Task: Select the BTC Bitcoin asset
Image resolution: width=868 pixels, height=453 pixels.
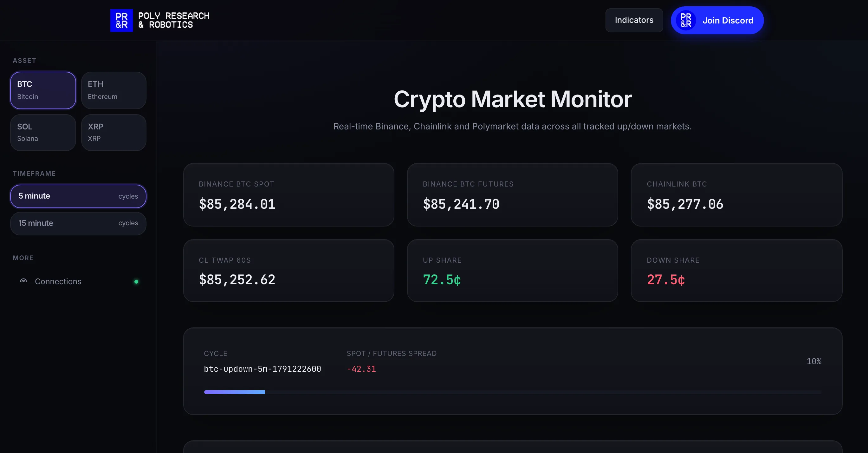Action: (43, 90)
